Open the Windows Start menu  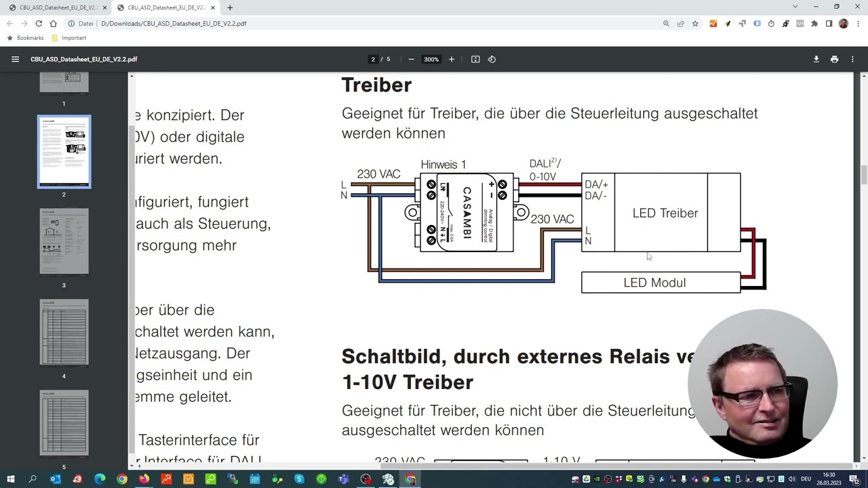click(x=10, y=479)
